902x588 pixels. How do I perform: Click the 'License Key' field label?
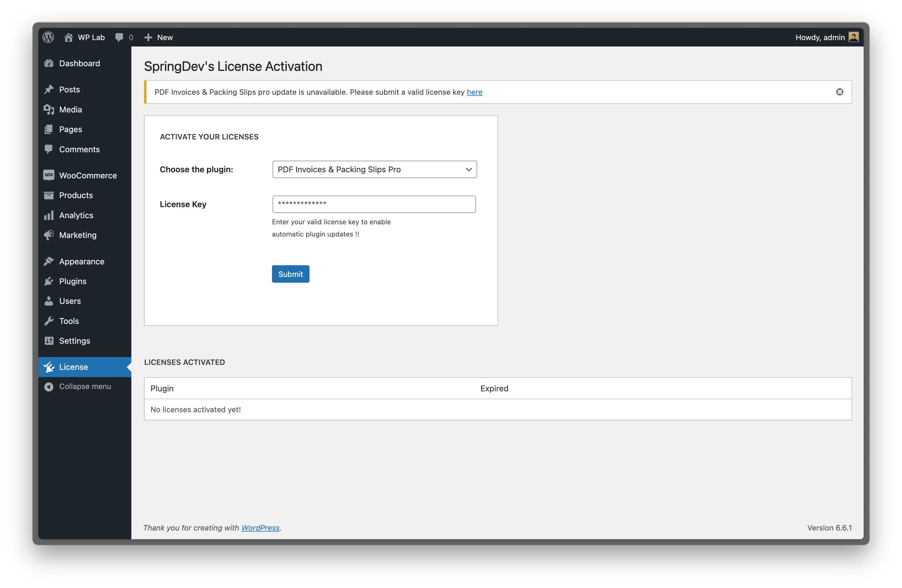click(183, 204)
